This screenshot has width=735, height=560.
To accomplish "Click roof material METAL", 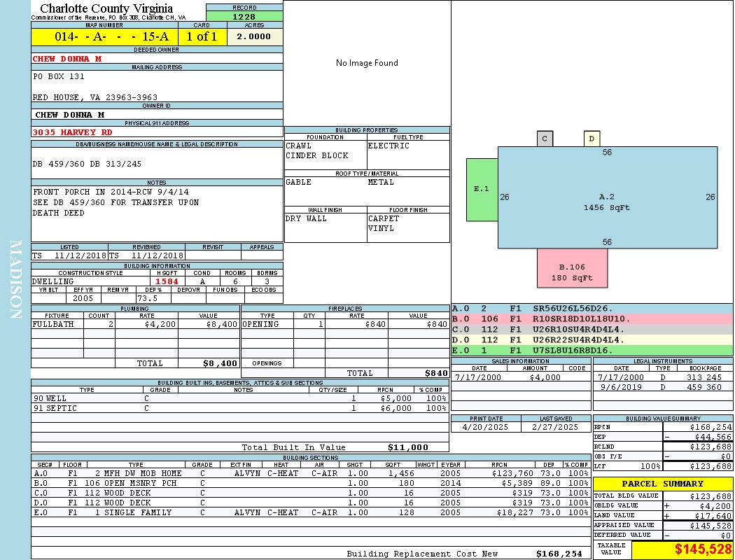I will click(x=381, y=182).
